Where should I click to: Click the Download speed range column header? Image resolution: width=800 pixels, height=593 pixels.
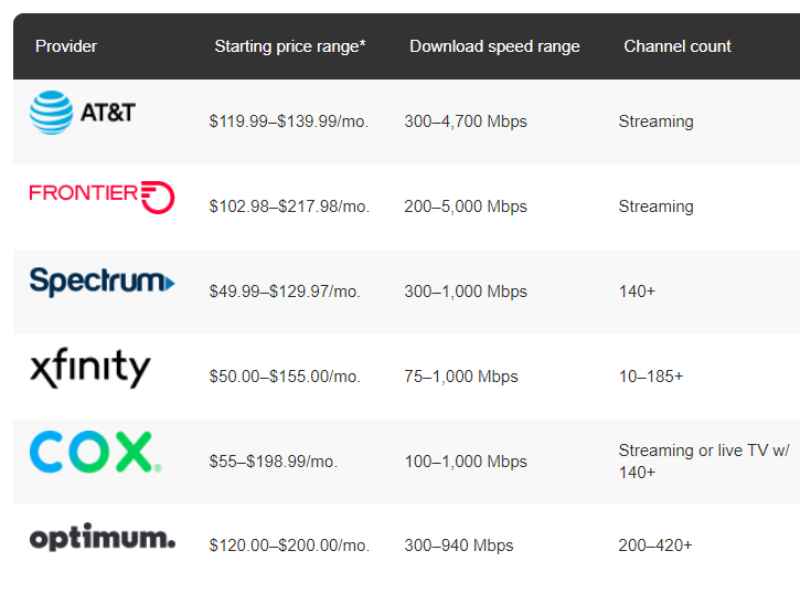coord(494,47)
